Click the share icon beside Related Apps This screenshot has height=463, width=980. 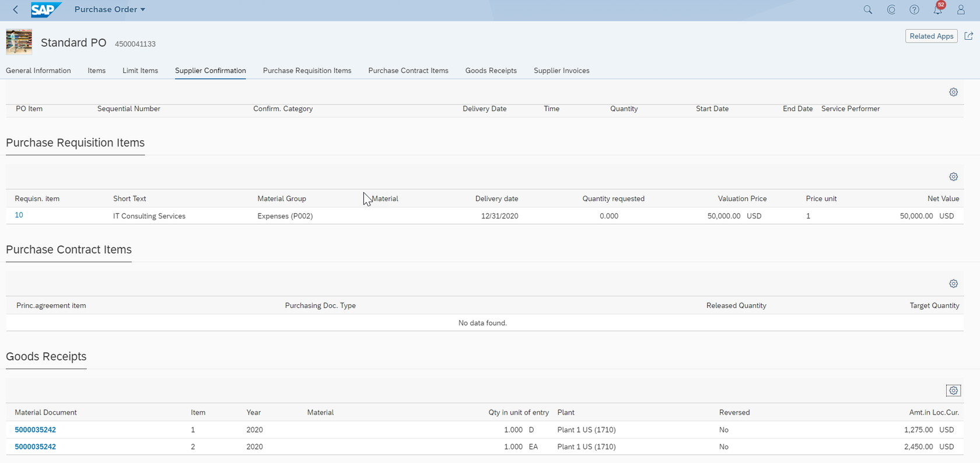[x=969, y=36]
